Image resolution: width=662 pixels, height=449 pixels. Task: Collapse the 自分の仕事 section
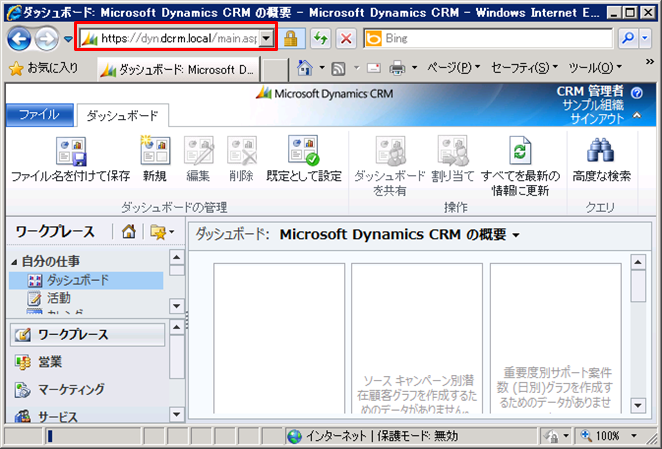(14, 262)
